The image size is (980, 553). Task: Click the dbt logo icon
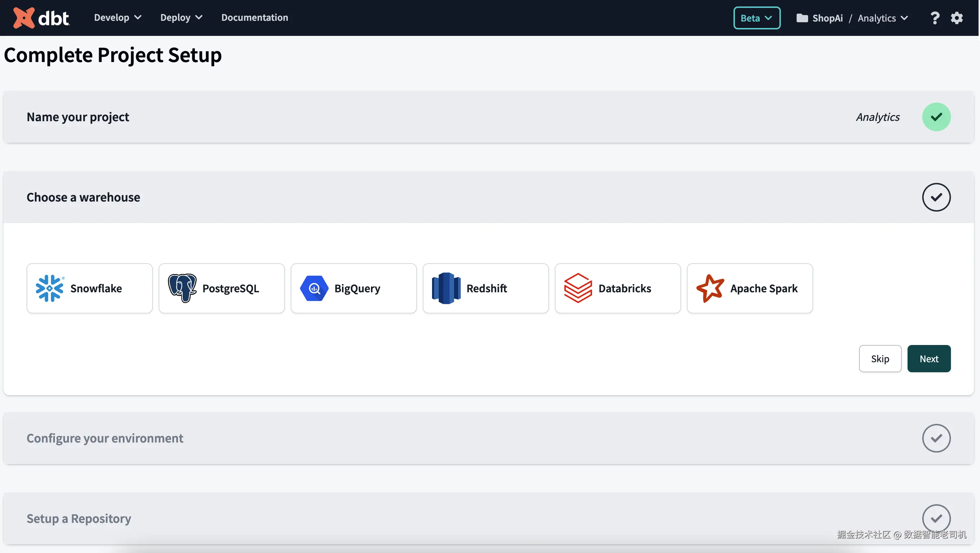click(x=24, y=18)
